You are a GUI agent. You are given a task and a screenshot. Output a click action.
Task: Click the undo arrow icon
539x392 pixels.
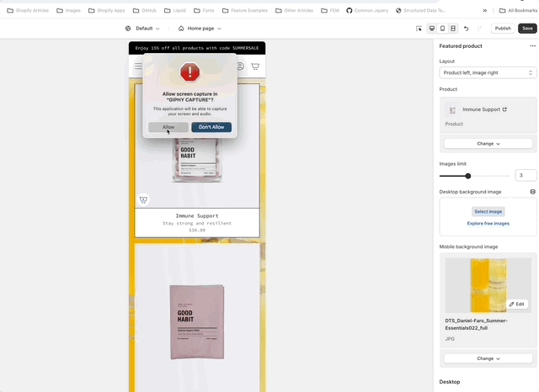pyautogui.click(x=467, y=28)
